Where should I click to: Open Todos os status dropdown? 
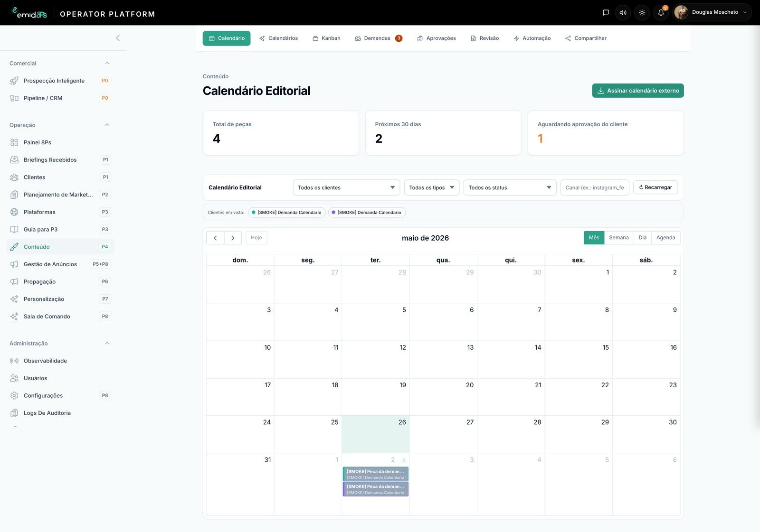point(510,187)
